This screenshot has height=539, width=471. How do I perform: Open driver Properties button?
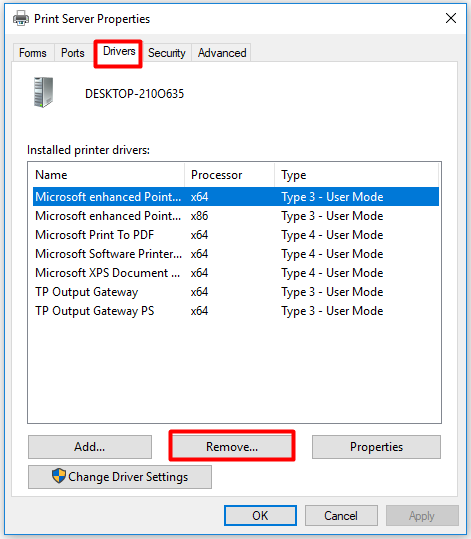(376, 447)
